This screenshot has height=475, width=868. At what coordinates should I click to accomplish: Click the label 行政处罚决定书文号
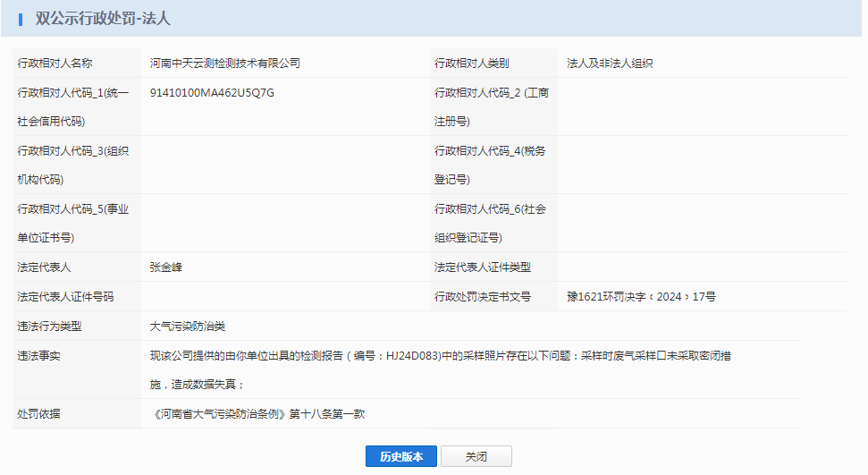pyautogui.click(x=483, y=296)
